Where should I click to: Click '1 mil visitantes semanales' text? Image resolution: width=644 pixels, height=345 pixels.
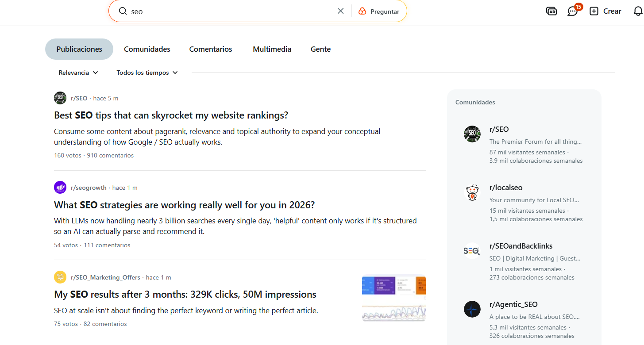pyautogui.click(x=525, y=269)
